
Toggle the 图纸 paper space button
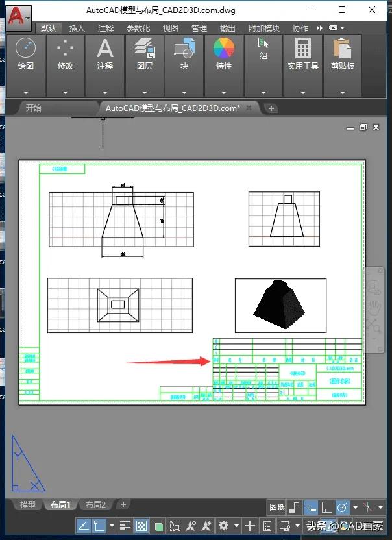pyautogui.click(x=277, y=508)
